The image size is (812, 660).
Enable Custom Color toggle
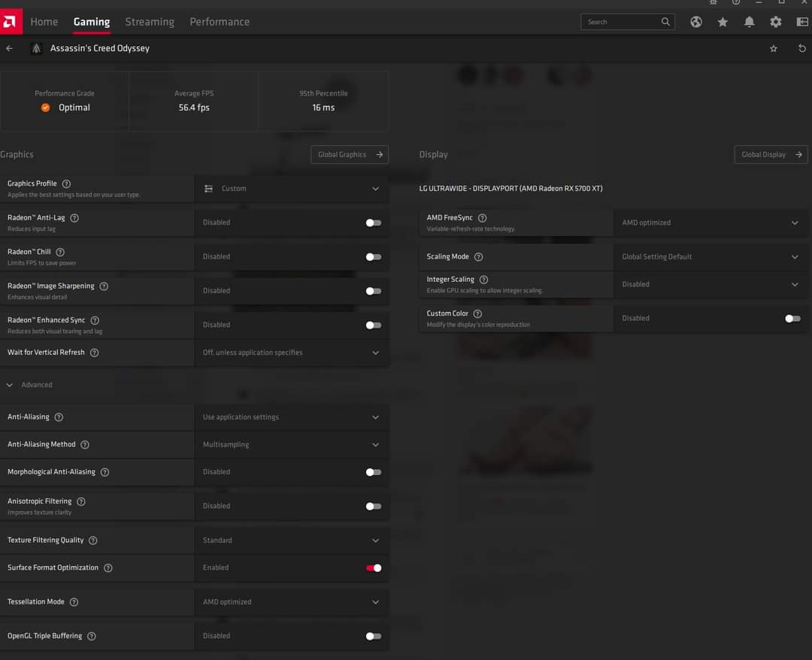792,319
